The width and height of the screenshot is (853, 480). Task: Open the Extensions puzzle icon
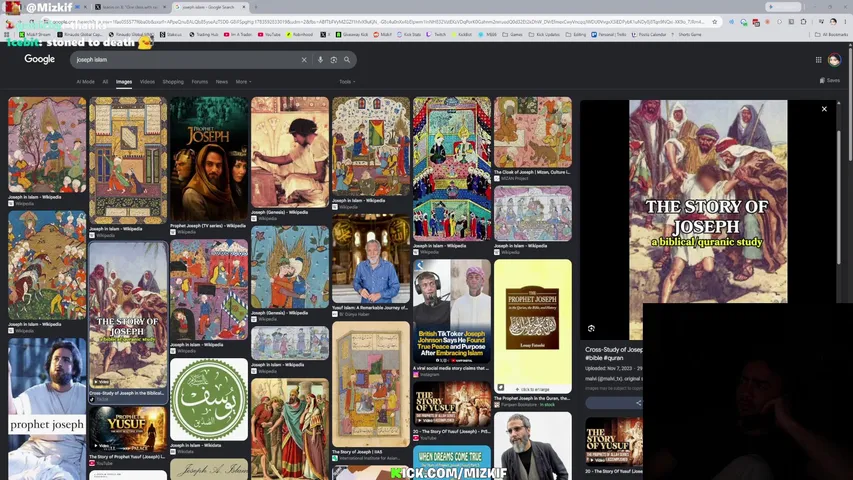(803, 22)
